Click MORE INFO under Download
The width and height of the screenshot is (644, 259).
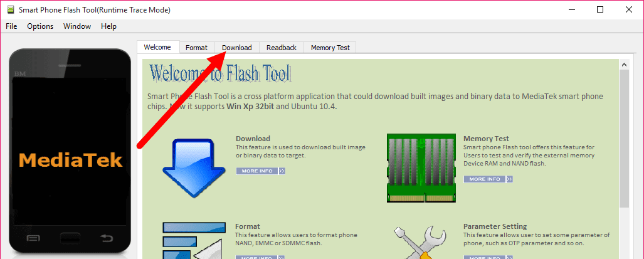(x=260, y=171)
